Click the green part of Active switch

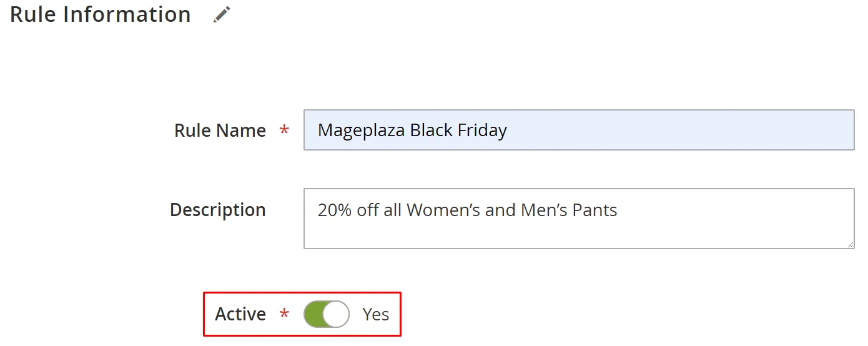313,314
